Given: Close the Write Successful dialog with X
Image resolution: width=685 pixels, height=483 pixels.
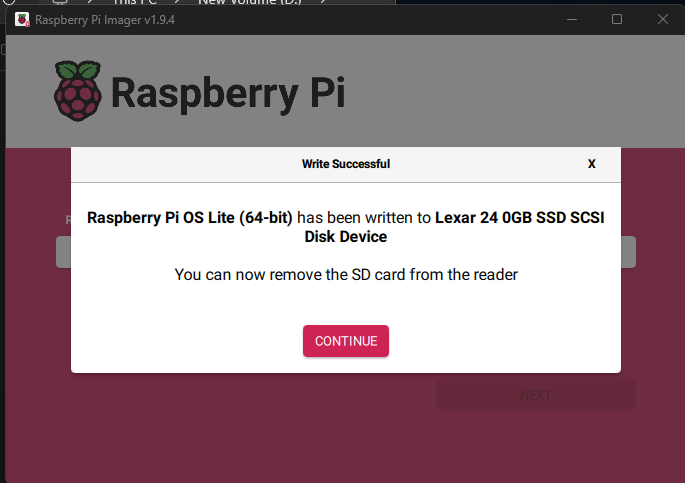Looking at the screenshot, I should 592,164.
